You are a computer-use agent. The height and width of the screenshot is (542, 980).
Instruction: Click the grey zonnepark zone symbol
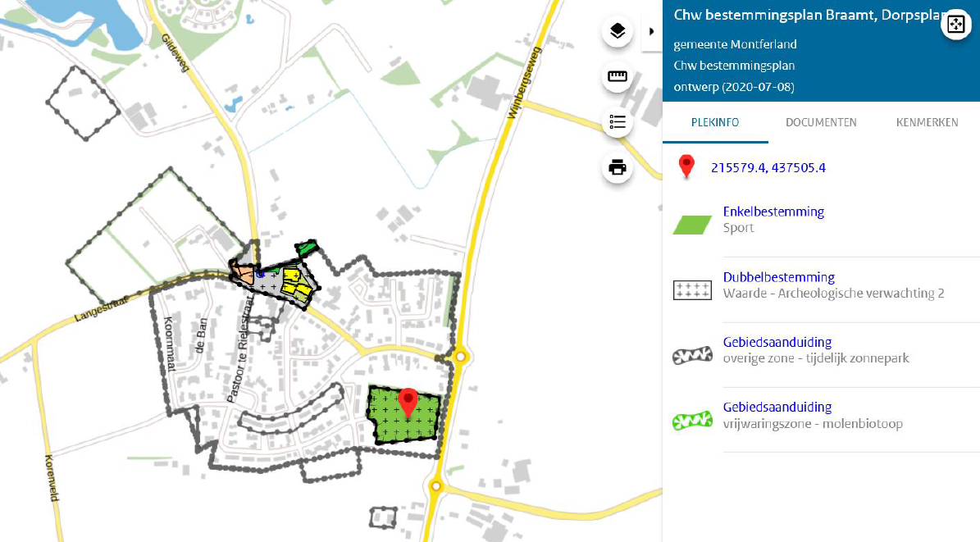tap(692, 356)
